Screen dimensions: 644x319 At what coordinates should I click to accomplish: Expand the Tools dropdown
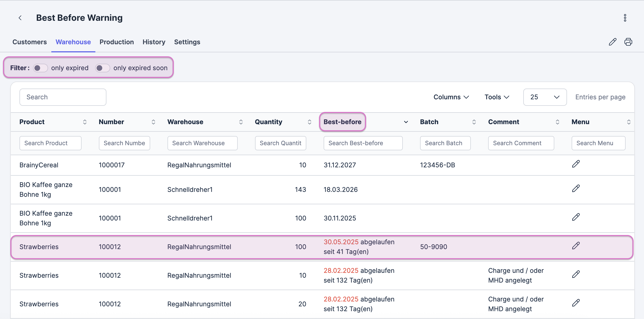coord(497,97)
